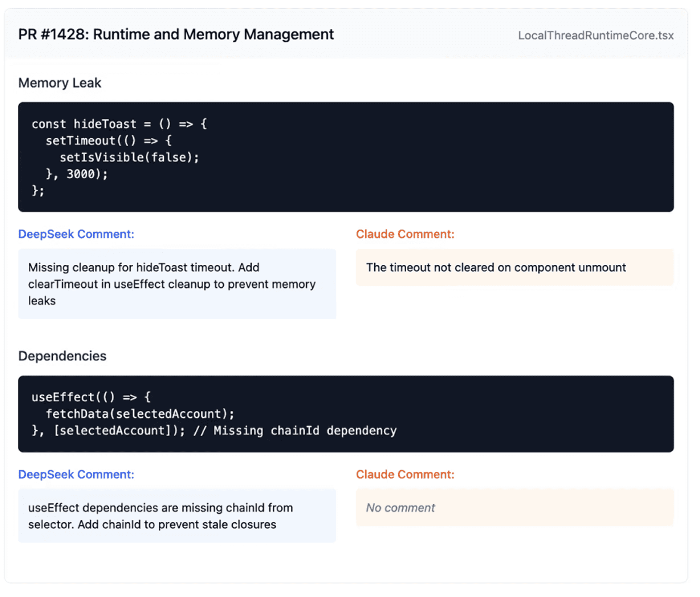The image size is (700, 597).
Task: Click second Claude Comment label
Action: pyautogui.click(x=405, y=475)
